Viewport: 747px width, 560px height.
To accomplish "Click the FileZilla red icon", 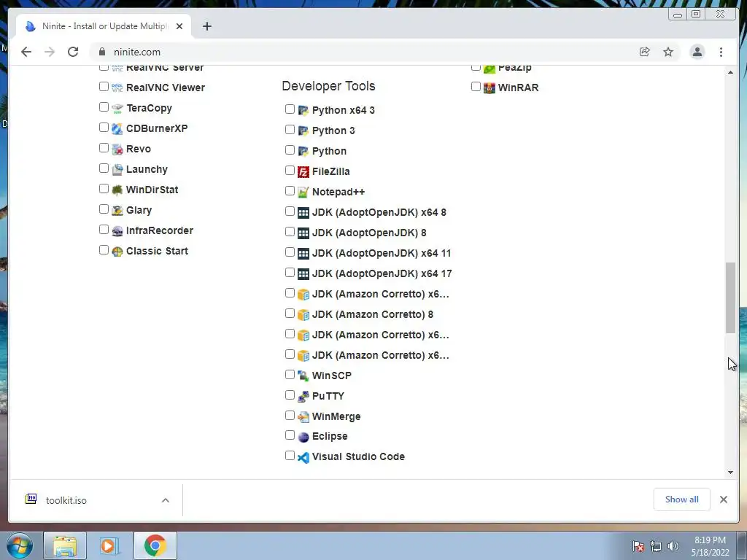I will click(x=303, y=172).
